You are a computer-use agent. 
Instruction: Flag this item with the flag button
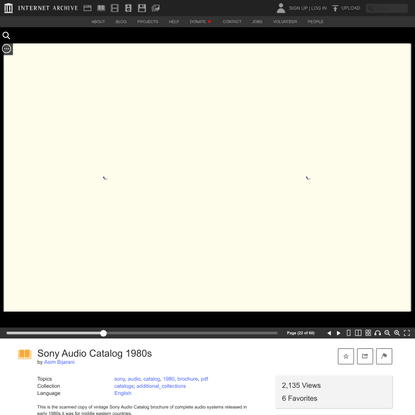384,356
